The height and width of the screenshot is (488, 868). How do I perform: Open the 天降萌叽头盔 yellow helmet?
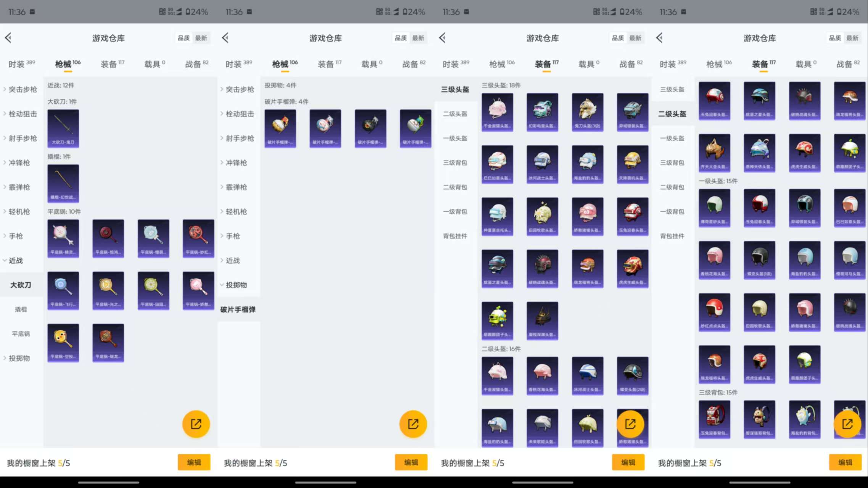(x=633, y=164)
